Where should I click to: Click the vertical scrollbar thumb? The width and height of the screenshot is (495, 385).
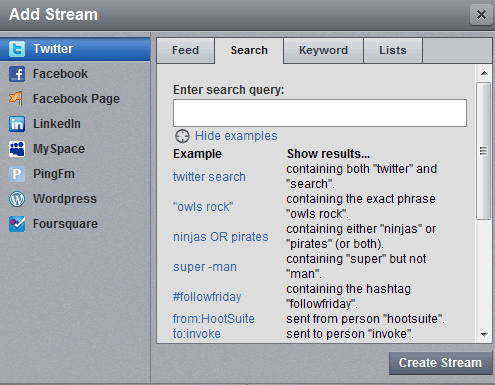tap(484, 151)
